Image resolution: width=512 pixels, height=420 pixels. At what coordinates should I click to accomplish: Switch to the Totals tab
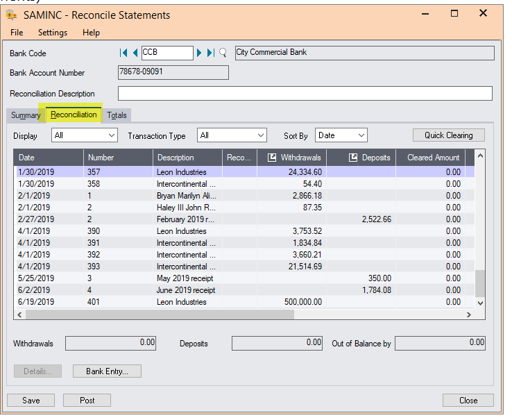coord(117,115)
